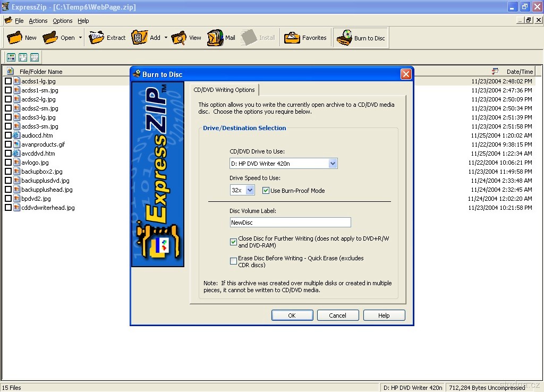This screenshot has height=392, width=544.
Task: Open the Help menu
Action: coord(83,21)
